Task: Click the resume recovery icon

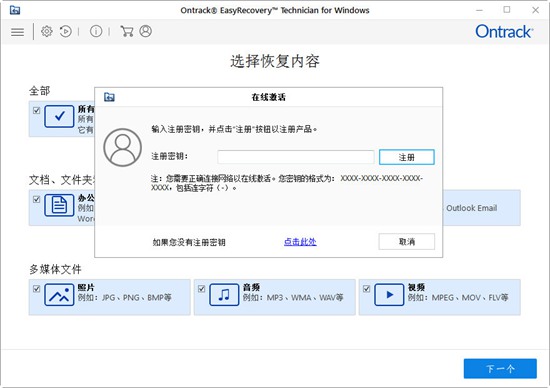Action: pyautogui.click(x=66, y=32)
